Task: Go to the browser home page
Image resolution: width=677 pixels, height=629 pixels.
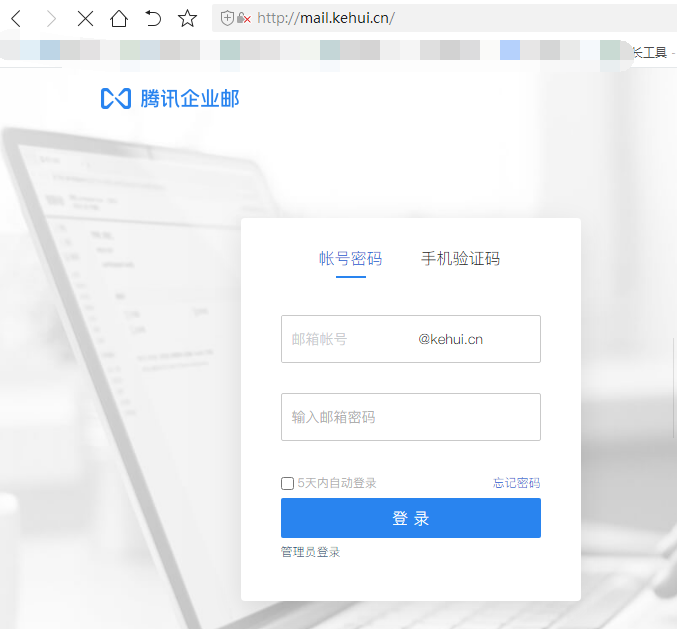Action: (119, 18)
